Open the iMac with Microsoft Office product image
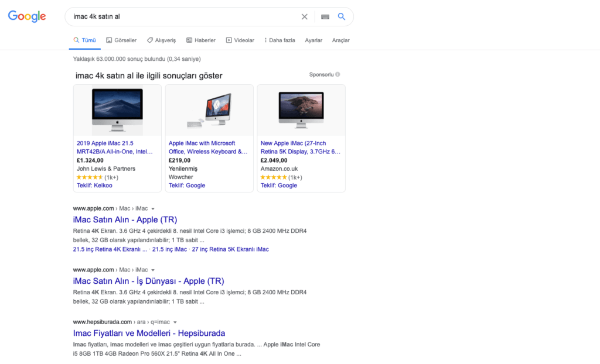Screen dimensions: 600x364 (209, 110)
